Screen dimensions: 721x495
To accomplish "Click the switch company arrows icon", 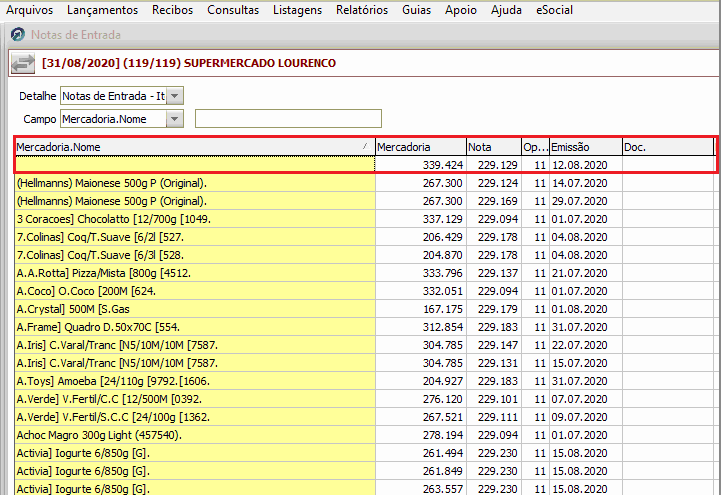I will click(23, 63).
